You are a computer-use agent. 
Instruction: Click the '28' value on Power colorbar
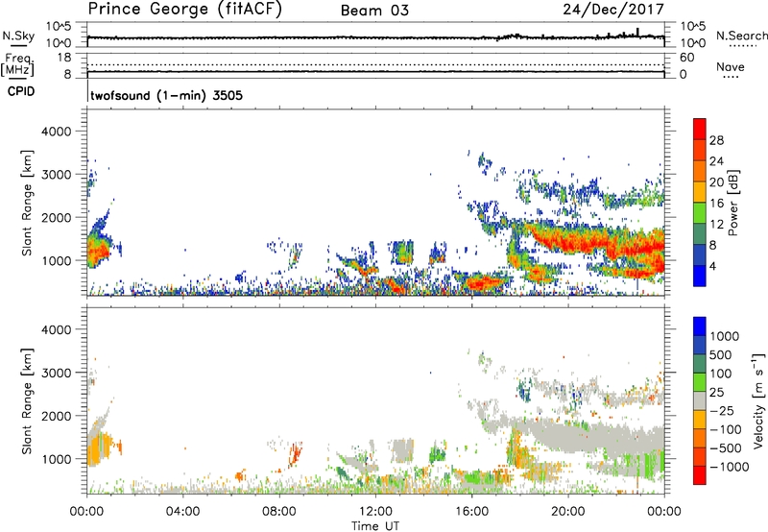(716, 140)
